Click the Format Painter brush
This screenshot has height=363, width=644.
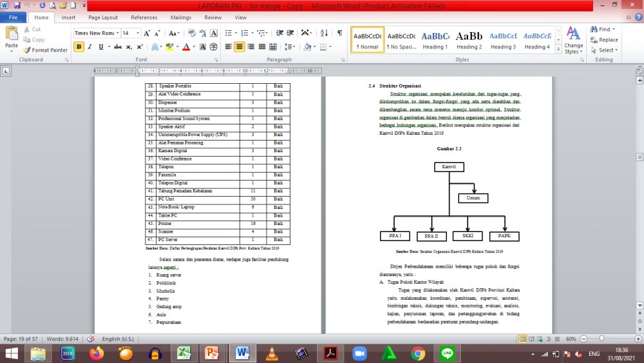[26, 50]
